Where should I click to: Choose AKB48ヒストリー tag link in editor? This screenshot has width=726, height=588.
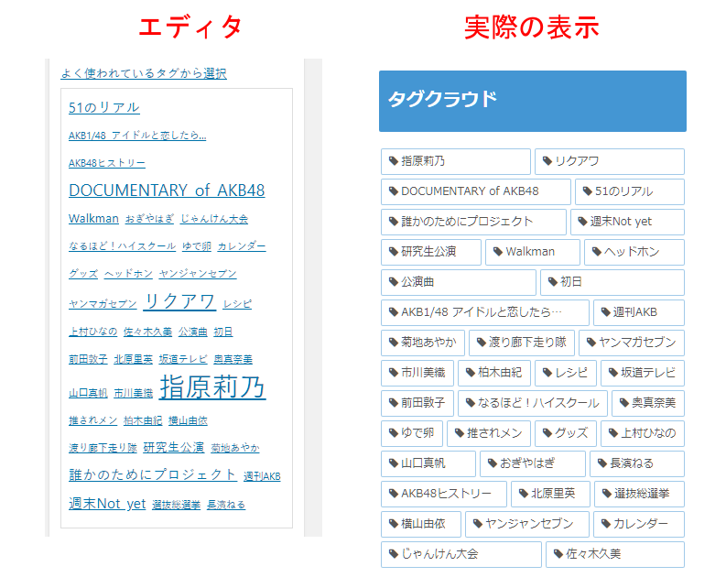click(107, 163)
